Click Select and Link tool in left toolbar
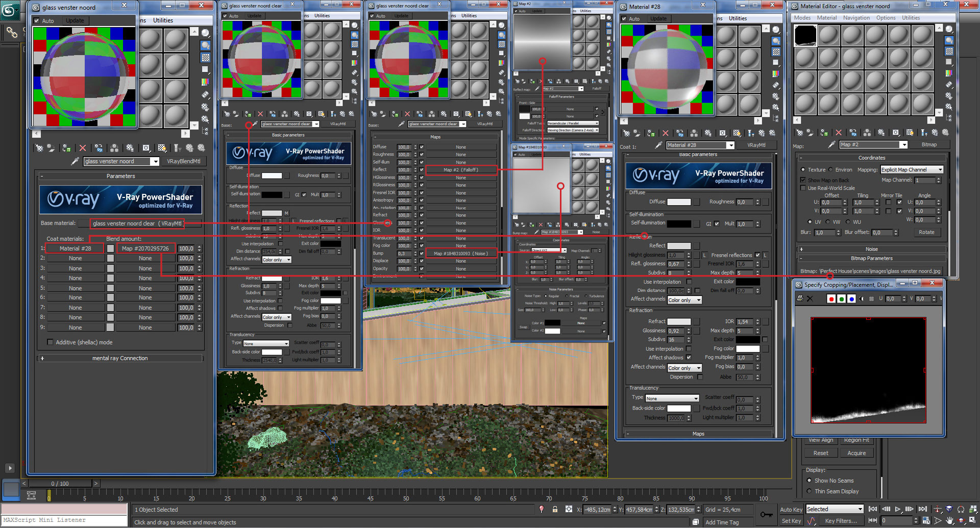Image resolution: width=980 pixels, height=528 pixels. tap(11, 33)
